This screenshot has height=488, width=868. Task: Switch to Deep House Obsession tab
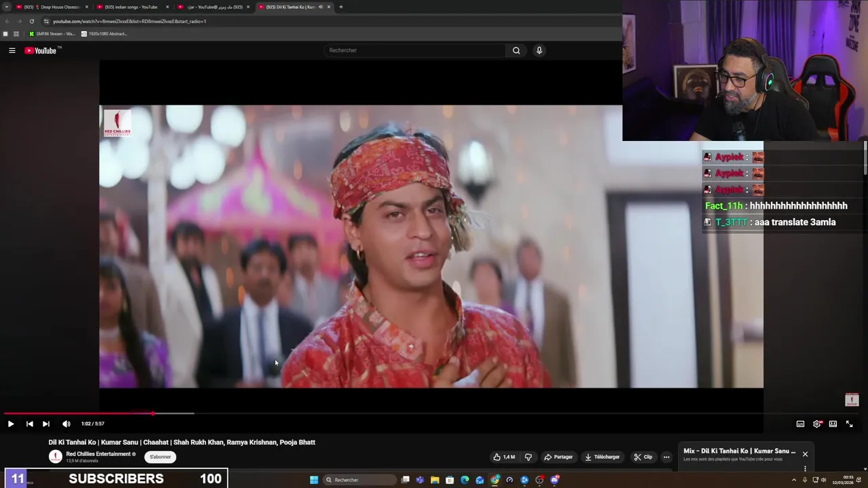pyautogui.click(x=52, y=7)
